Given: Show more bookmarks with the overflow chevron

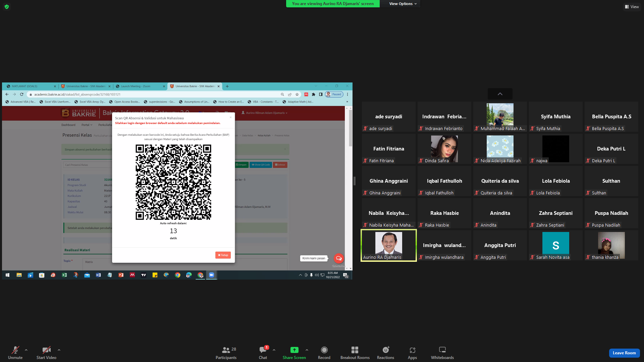Looking at the screenshot, I should click(x=347, y=102).
